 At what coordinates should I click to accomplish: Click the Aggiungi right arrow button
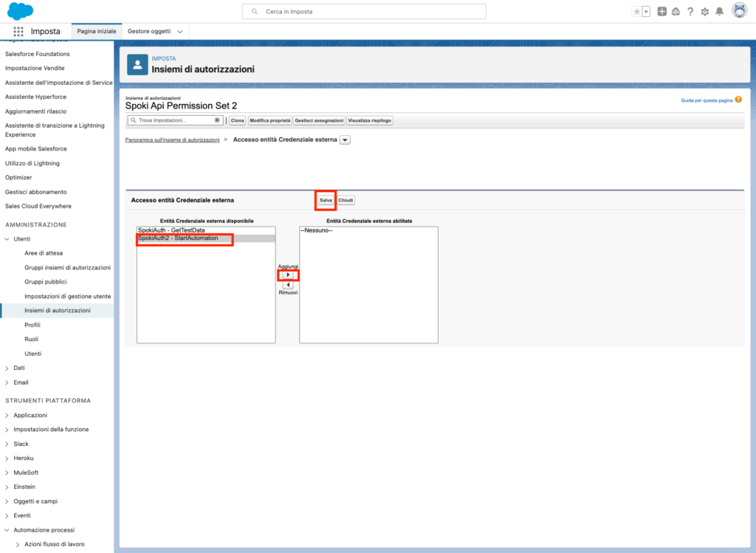pyautogui.click(x=288, y=275)
